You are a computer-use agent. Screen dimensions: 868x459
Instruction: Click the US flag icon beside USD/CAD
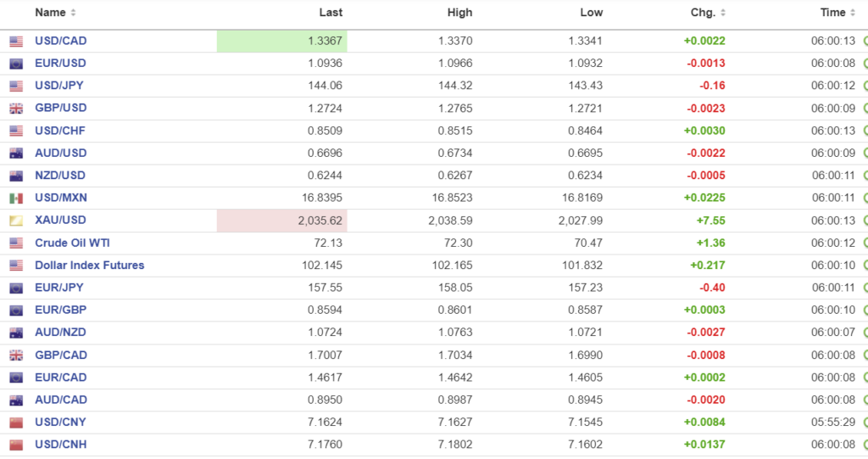pyautogui.click(x=16, y=41)
